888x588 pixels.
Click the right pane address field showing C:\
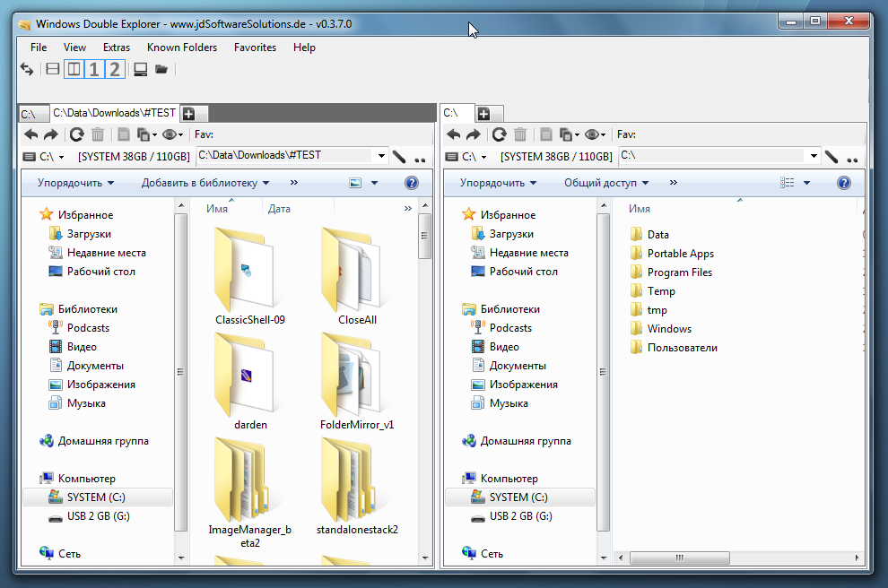[x=713, y=155]
